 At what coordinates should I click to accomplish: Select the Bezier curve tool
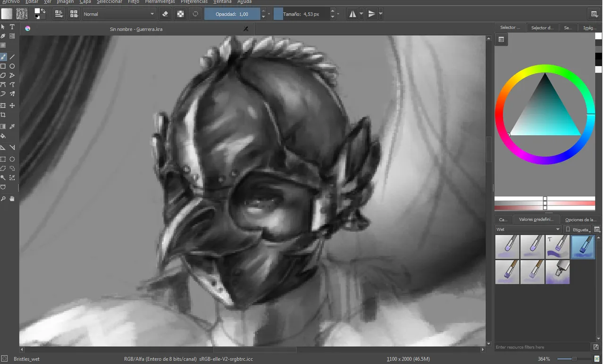[x=3, y=85]
